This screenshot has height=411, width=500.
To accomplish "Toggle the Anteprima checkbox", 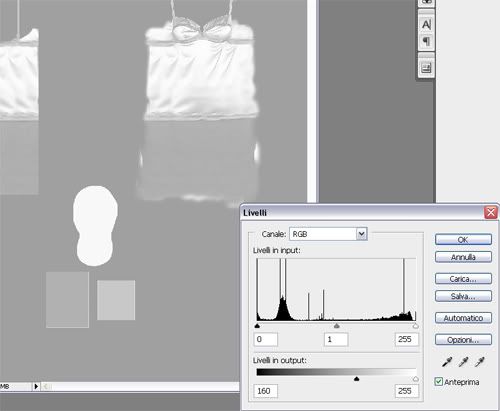I will point(439,381).
